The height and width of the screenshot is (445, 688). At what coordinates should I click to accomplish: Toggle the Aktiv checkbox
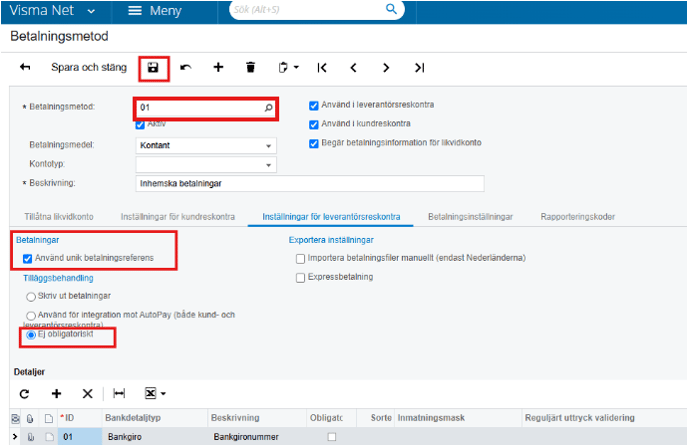click(140, 125)
